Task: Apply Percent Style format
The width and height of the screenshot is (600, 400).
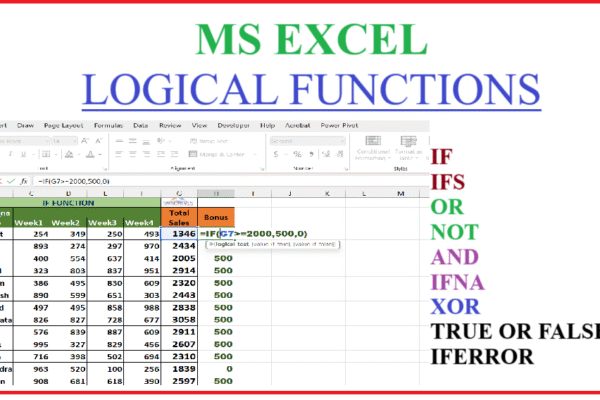Action: tap(297, 154)
